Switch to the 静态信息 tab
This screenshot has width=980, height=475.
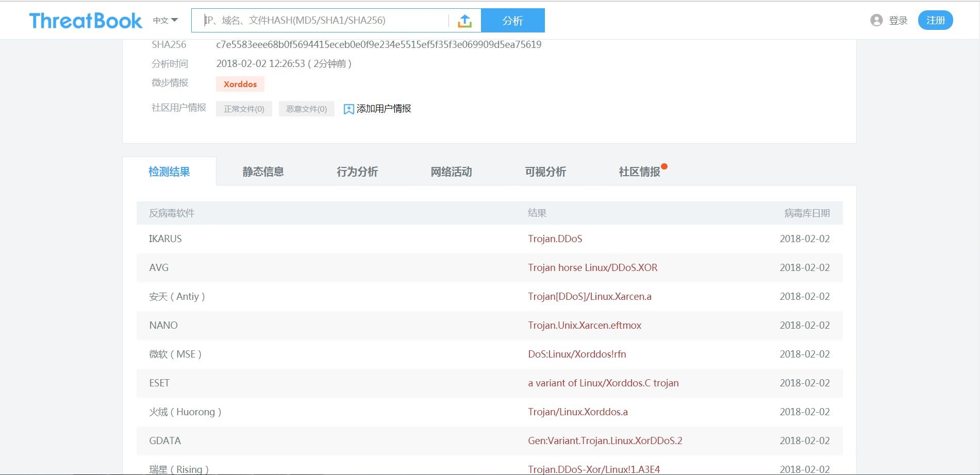click(263, 171)
